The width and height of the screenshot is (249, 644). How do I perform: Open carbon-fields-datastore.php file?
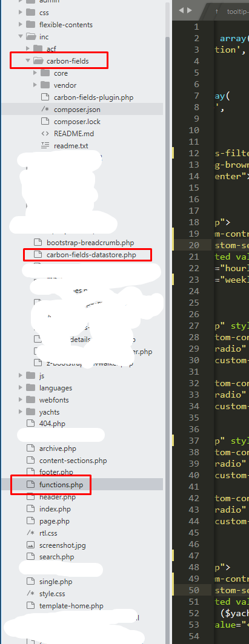click(91, 255)
